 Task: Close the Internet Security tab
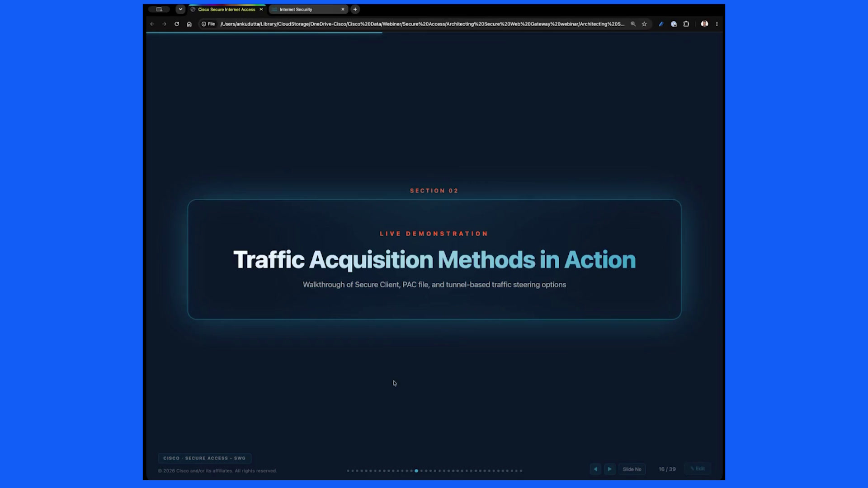[343, 9]
